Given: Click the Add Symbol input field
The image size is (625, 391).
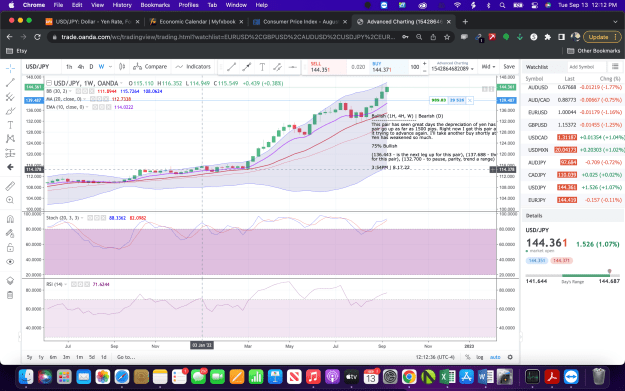Looking at the screenshot, I should [586, 67].
